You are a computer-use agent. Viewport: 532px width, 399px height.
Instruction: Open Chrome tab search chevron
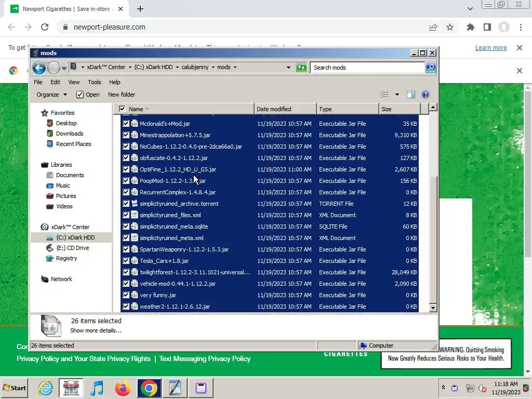pos(470,9)
